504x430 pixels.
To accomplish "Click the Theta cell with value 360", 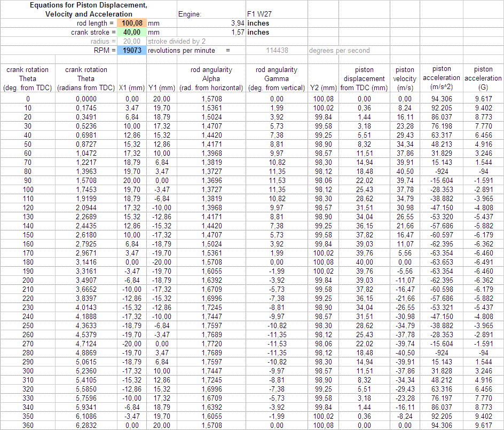I will tap(28, 425).
